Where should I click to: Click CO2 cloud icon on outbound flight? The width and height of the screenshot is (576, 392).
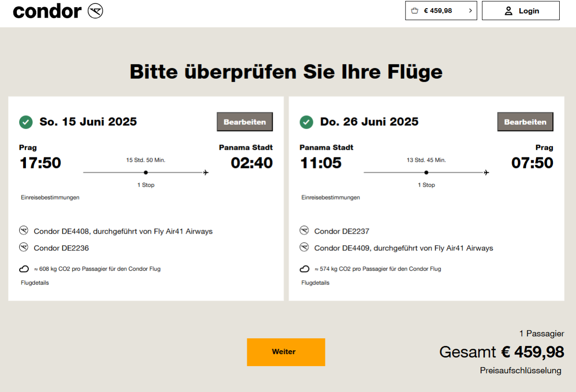pyautogui.click(x=24, y=269)
